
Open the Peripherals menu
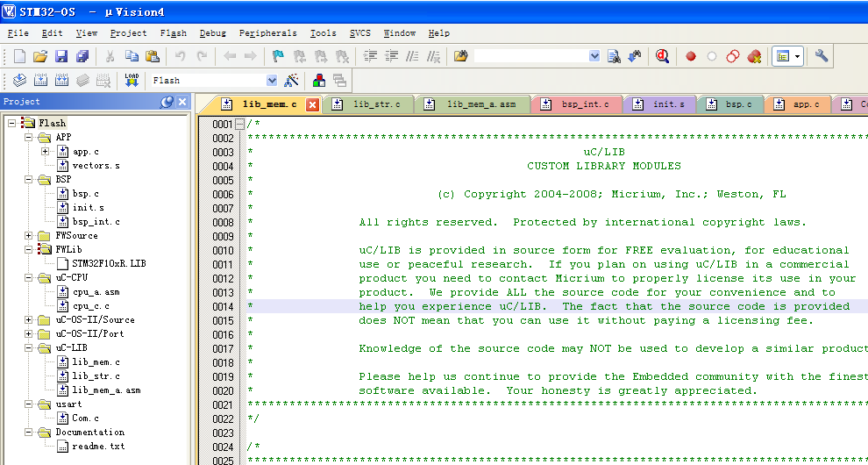[x=267, y=33]
